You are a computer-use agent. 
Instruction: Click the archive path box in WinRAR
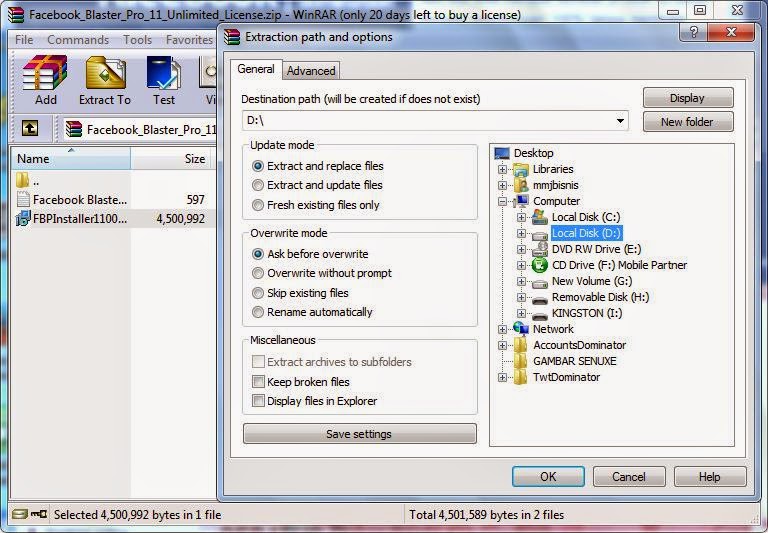[x=141, y=129]
